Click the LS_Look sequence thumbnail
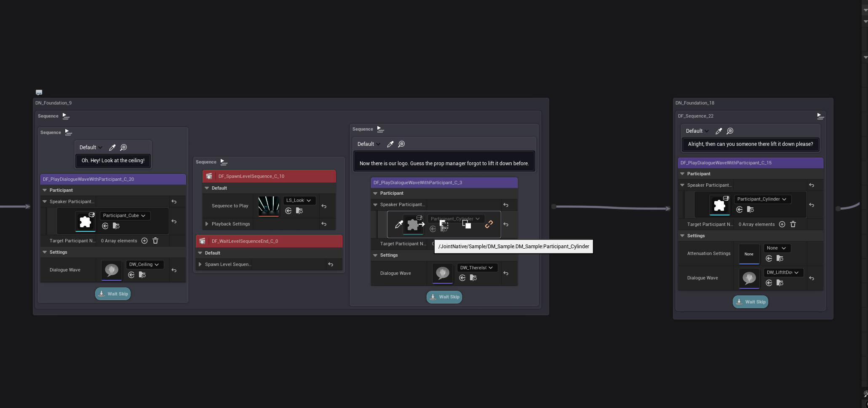The width and height of the screenshot is (868, 408). (x=268, y=206)
